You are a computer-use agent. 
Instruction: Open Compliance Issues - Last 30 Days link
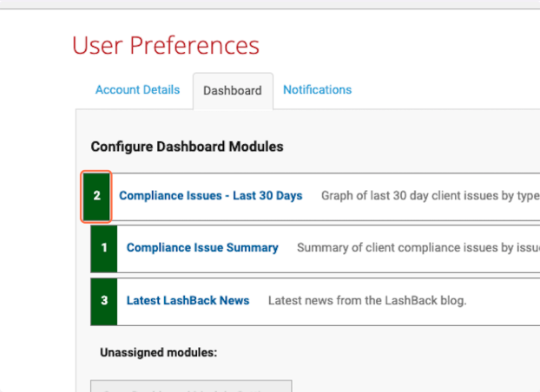click(x=211, y=196)
